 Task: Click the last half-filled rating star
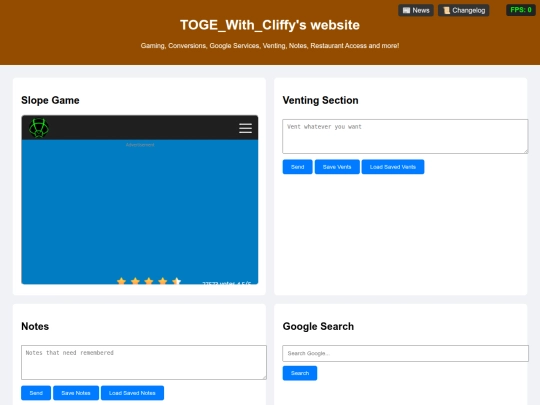coord(176,281)
